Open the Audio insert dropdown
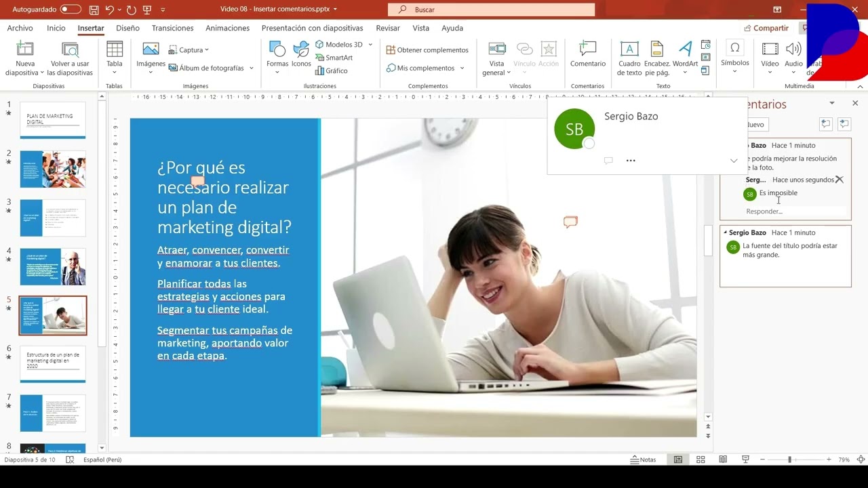 [x=793, y=58]
